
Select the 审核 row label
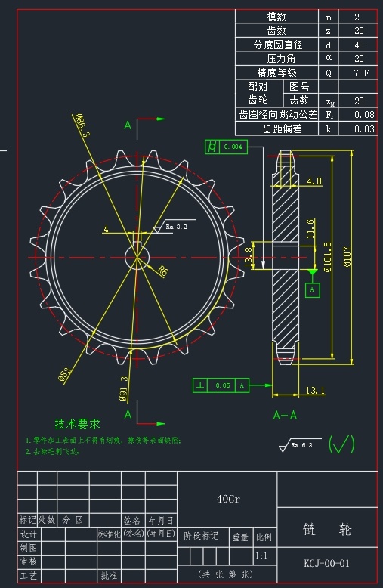pos(29,562)
